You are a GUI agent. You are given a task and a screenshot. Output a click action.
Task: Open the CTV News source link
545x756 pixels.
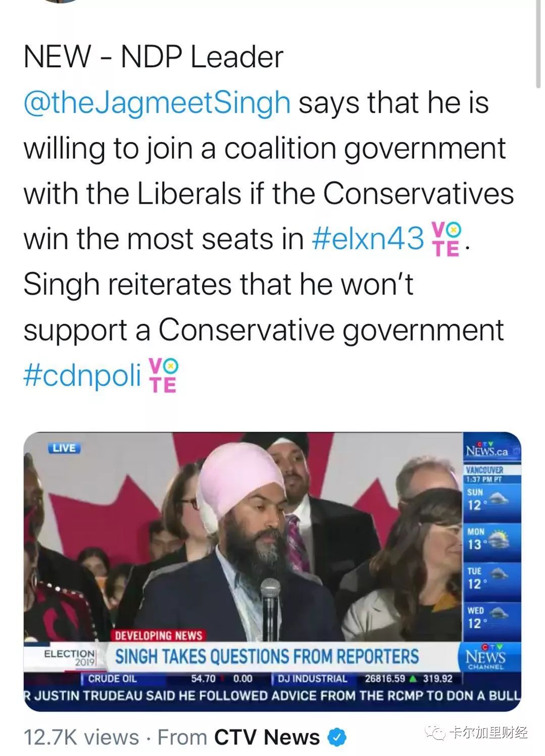tap(267, 737)
